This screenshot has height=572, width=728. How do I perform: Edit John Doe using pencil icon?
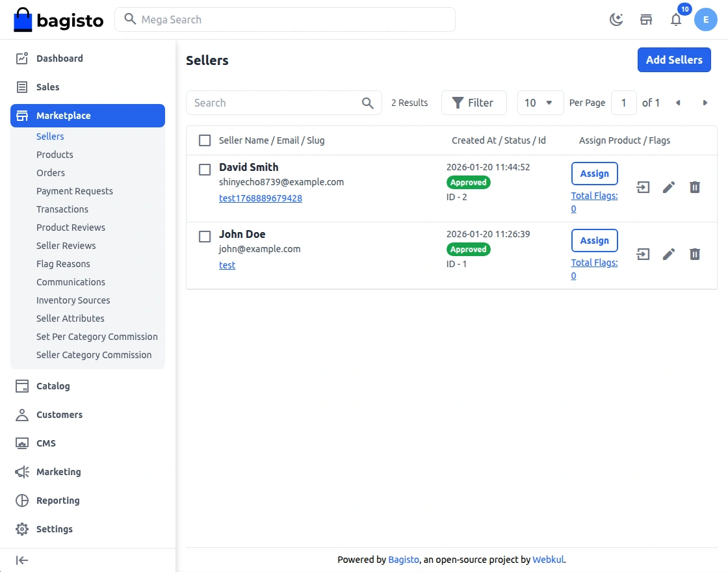[669, 254]
